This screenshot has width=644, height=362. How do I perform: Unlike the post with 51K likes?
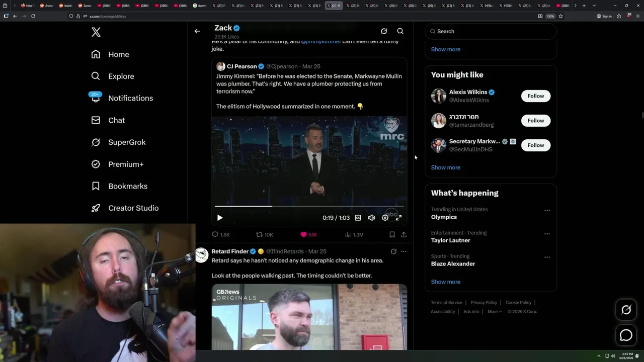click(x=308, y=235)
